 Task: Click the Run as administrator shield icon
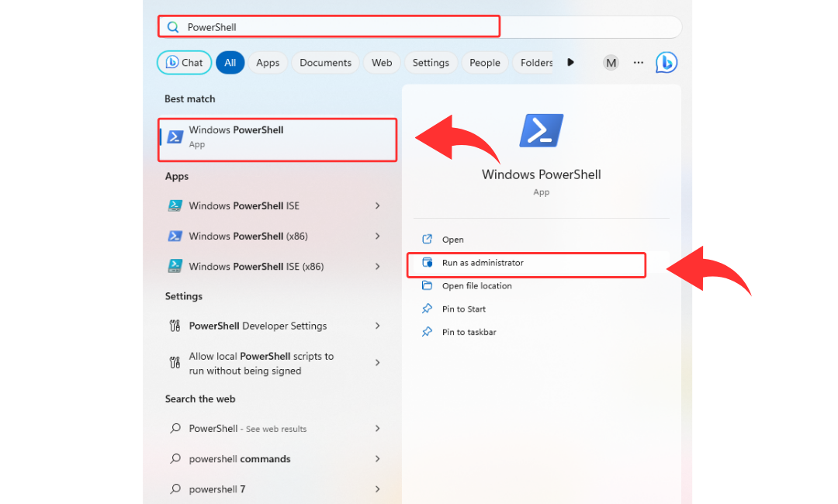427,263
